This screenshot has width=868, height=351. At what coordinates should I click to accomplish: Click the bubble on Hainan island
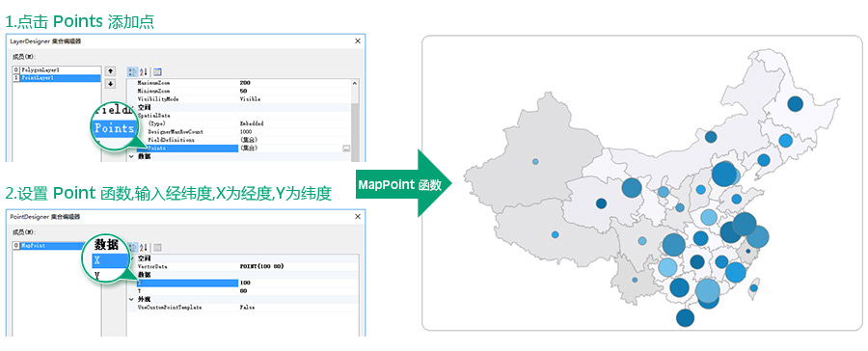(685, 318)
